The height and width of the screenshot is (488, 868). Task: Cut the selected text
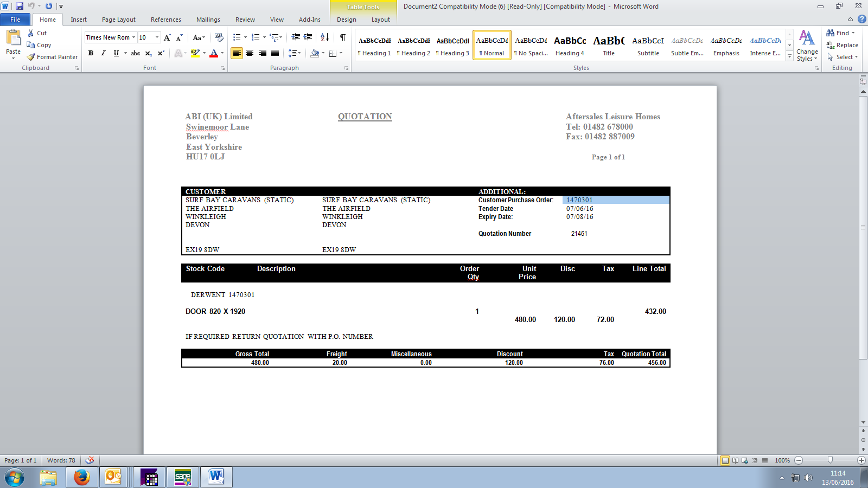(x=37, y=33)
